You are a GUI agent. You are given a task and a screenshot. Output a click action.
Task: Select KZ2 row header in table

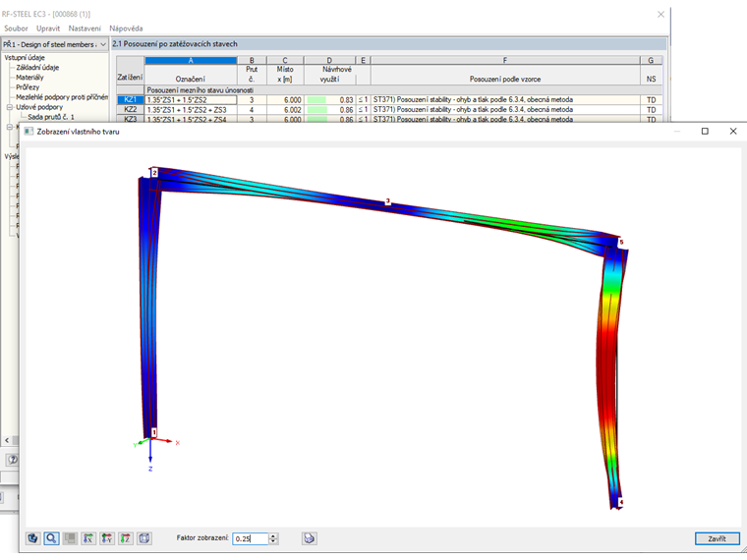pyautogui.click(x=130, y=110)
